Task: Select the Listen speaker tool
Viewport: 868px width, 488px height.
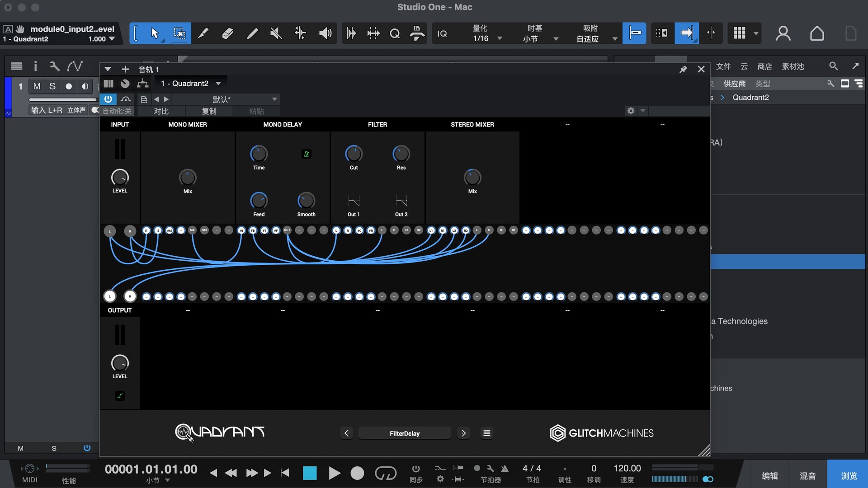Action: [325, 33]
